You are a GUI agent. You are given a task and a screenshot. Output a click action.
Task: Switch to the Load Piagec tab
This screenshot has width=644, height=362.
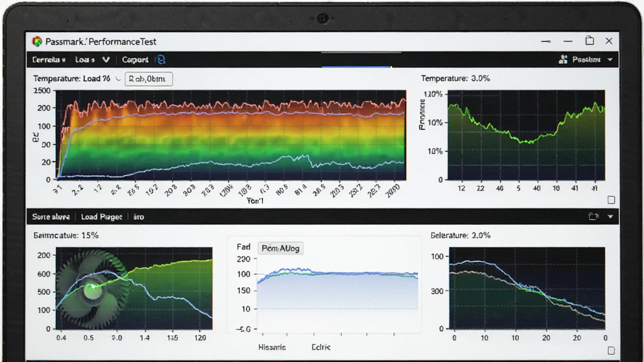click(x=101, y=217)
